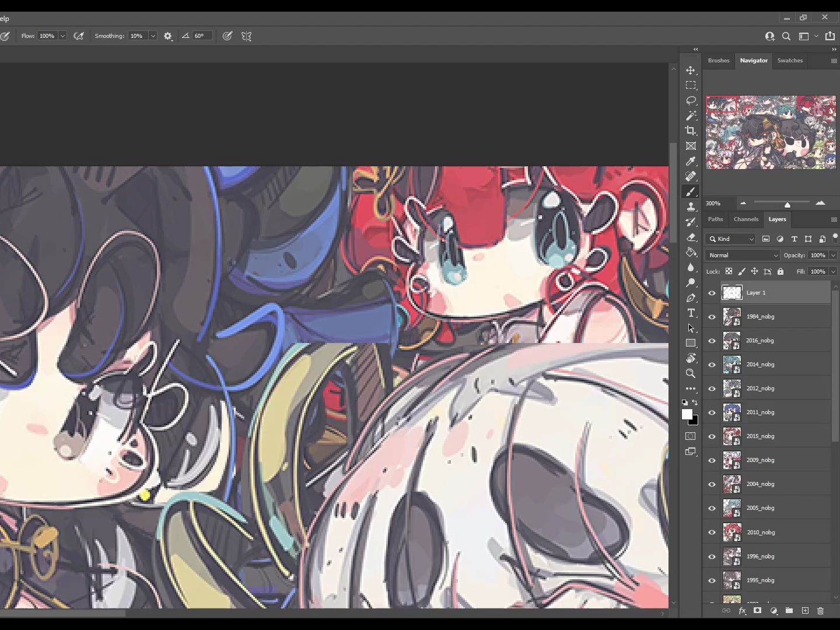The height and width of the screenshot is (630, 840).
Task: Switch to the Swatches tab
Action: 790,61
